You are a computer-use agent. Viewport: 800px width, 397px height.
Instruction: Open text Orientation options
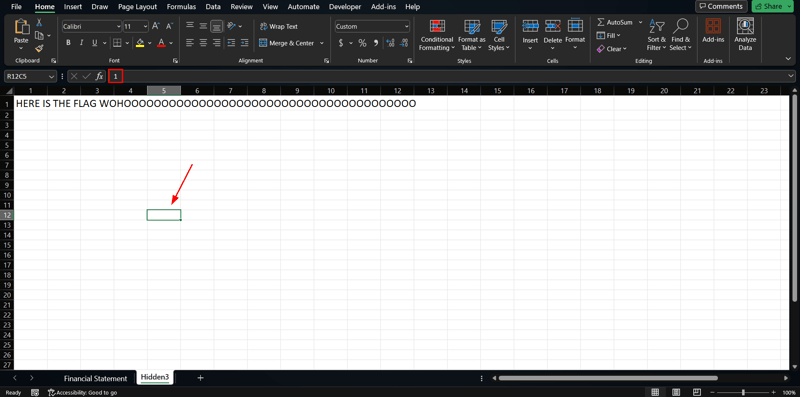(x=234, y=26)
